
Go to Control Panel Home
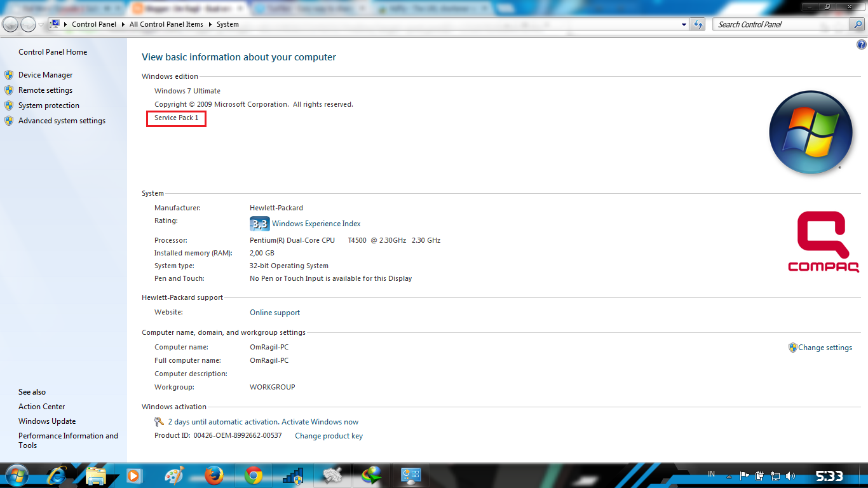[x=53, y=52]
